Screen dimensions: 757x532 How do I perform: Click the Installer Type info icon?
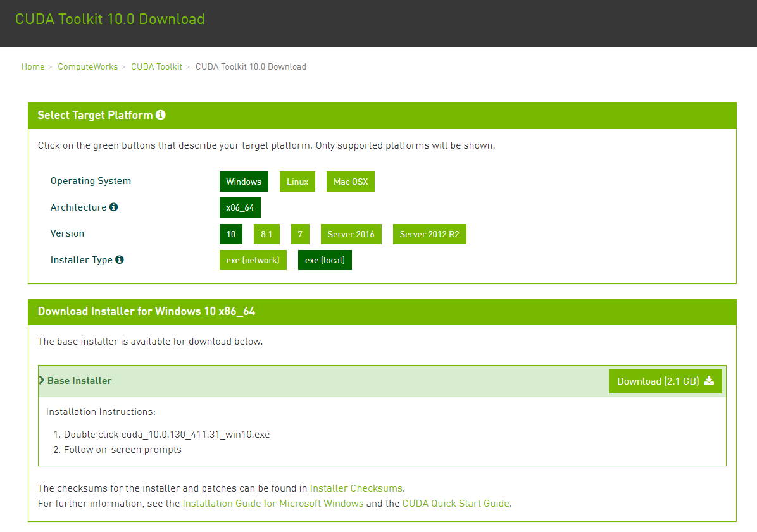click(x=120, y=259)
